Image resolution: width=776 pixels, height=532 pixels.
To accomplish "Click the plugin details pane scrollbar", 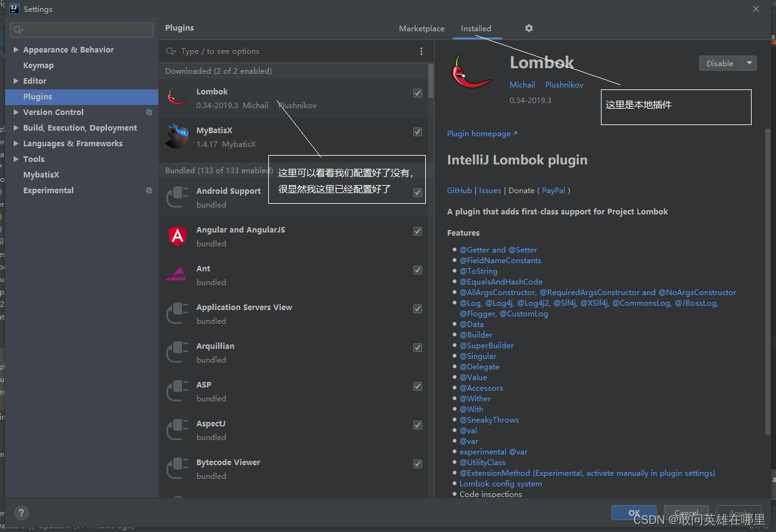I will tap(768, 281).
